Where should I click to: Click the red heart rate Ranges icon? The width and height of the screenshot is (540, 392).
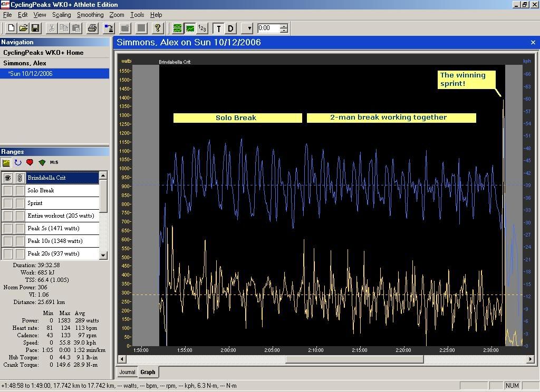click(x=30, y=162)
